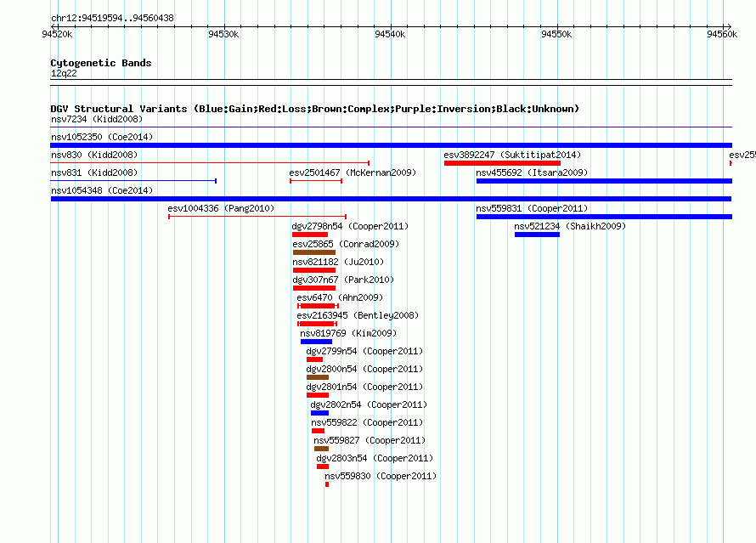Click the red dgv2803n54 bar
This screenshot has height=543, width=756.
tap(323, 467)
